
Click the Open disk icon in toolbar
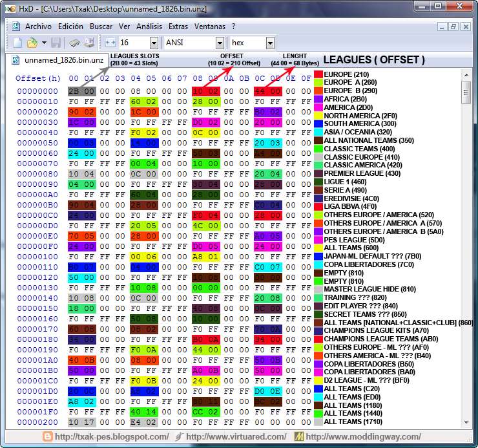pyautogui.click(x=88, y=43)
